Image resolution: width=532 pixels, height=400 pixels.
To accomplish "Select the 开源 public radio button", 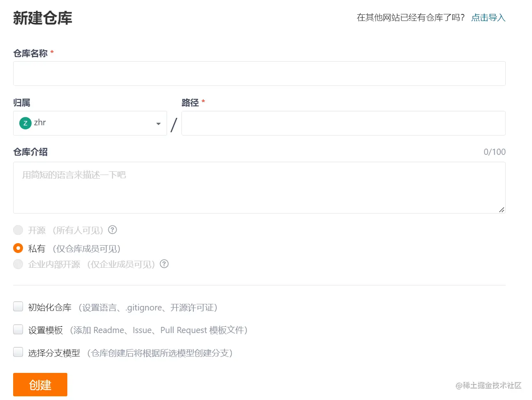I will click(18, 230).
